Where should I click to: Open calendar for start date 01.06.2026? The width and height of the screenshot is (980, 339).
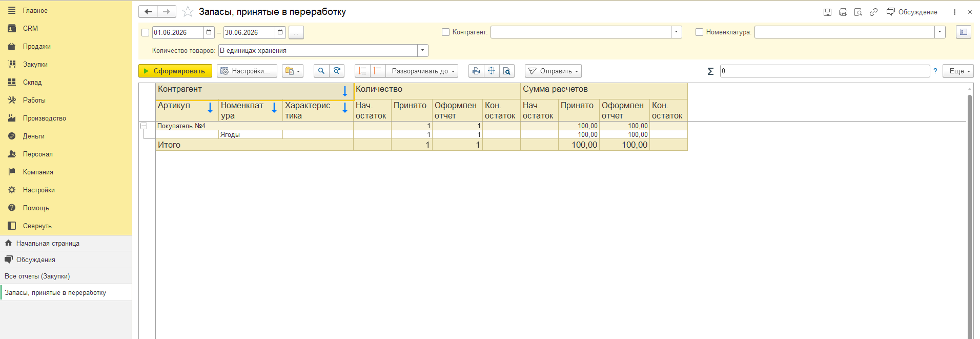(209, 32)
